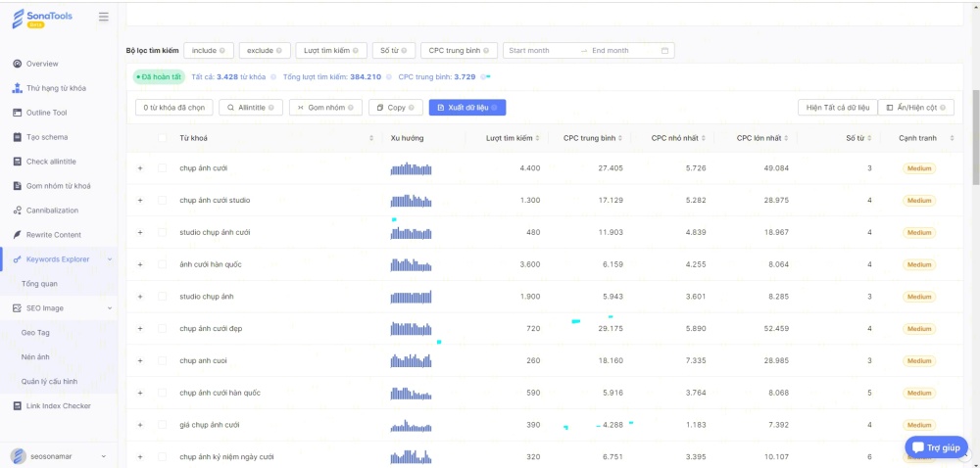Click the hamburger menu icon beside SonaTools logo

104,18
